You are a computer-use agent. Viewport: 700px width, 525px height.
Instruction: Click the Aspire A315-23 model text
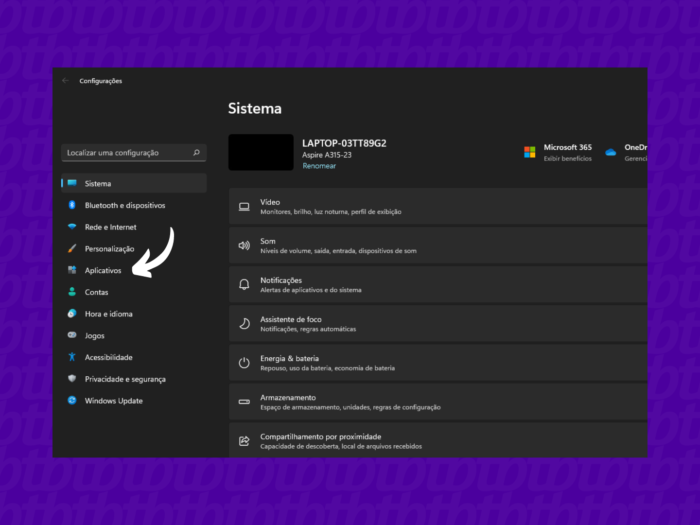pyautogui.click(x=327, y=155)
